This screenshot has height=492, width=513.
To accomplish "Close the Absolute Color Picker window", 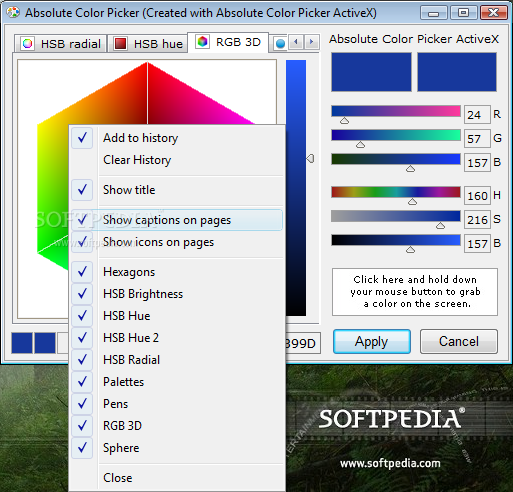I will pos(493,13).
